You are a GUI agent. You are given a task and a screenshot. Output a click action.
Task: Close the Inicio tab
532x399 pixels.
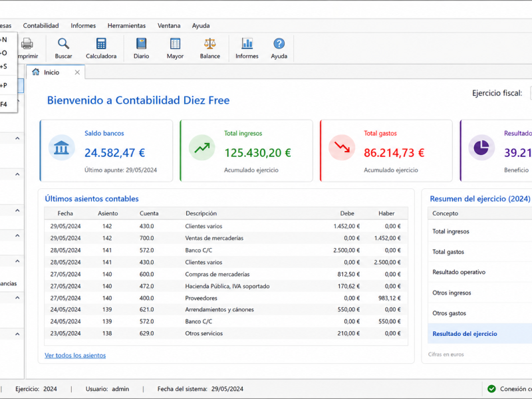tap(77, 72)
